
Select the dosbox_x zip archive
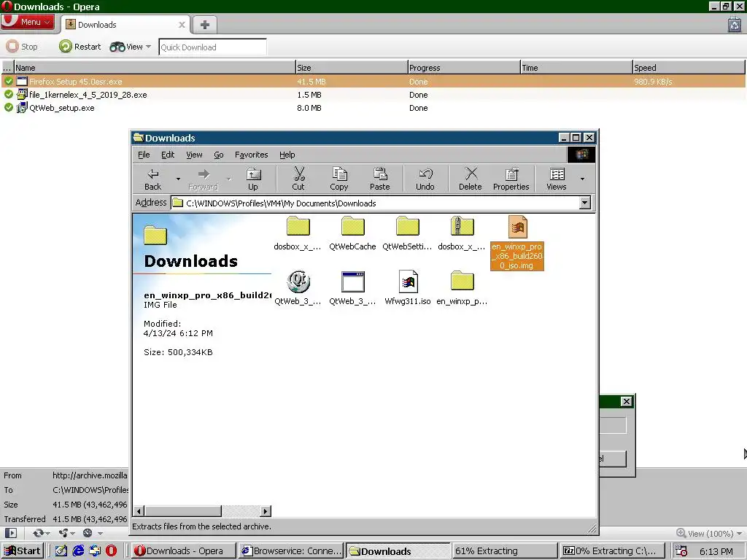462,233
